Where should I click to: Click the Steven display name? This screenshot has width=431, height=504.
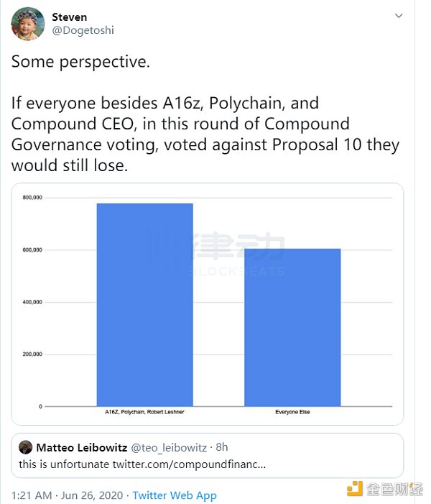70,17
